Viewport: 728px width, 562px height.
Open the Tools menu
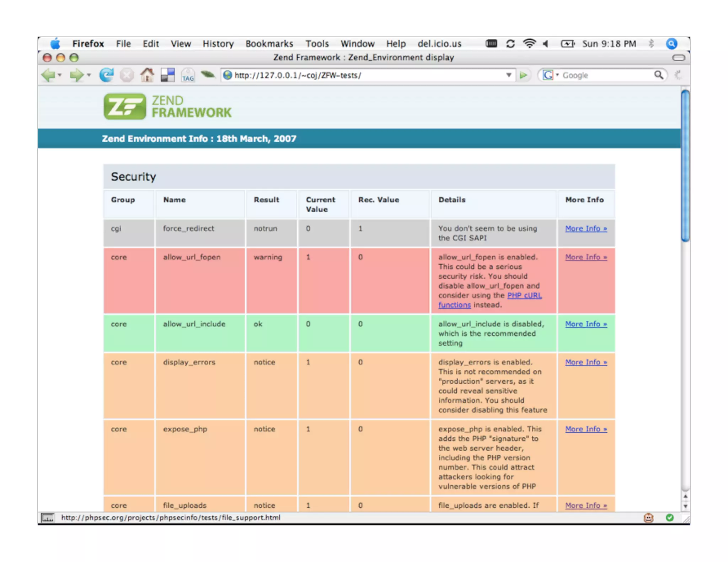point(317,44)
